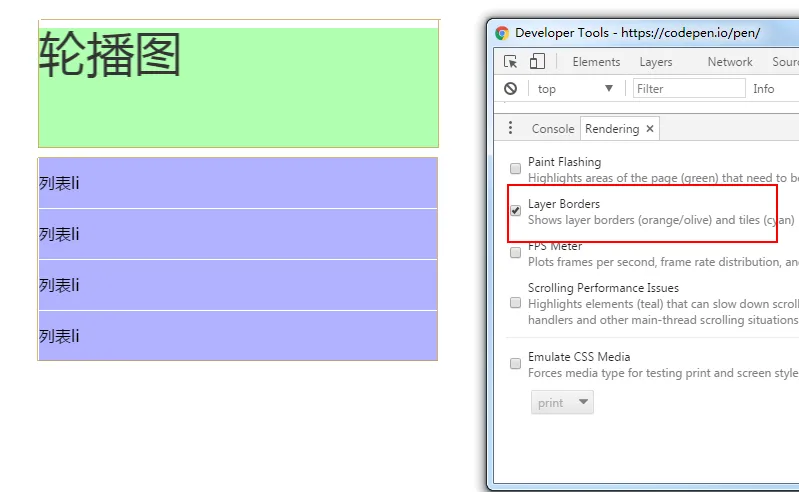Image resolution: width=799 pixels, height=492 pixels.
Task: Open the Info log level selector
Action: [x=763, y=89]
